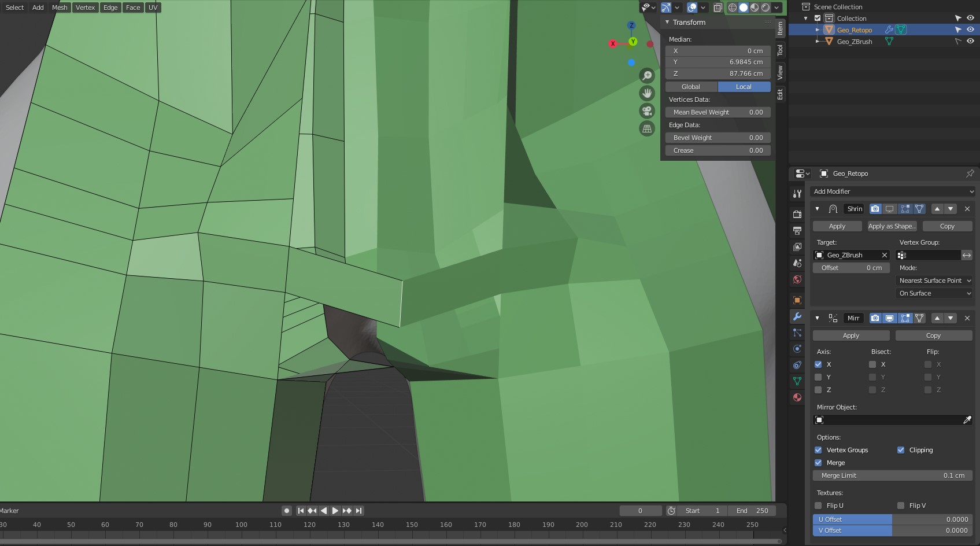Switch to the View sidebar tab
Viewport: 980px width, 546px height.
point(780,72)
